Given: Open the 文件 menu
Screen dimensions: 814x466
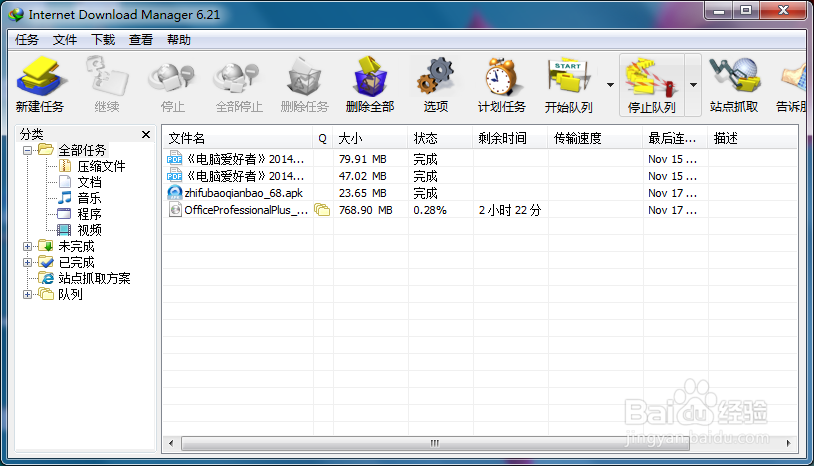Looking at the screenshot, I should [65, 40].
